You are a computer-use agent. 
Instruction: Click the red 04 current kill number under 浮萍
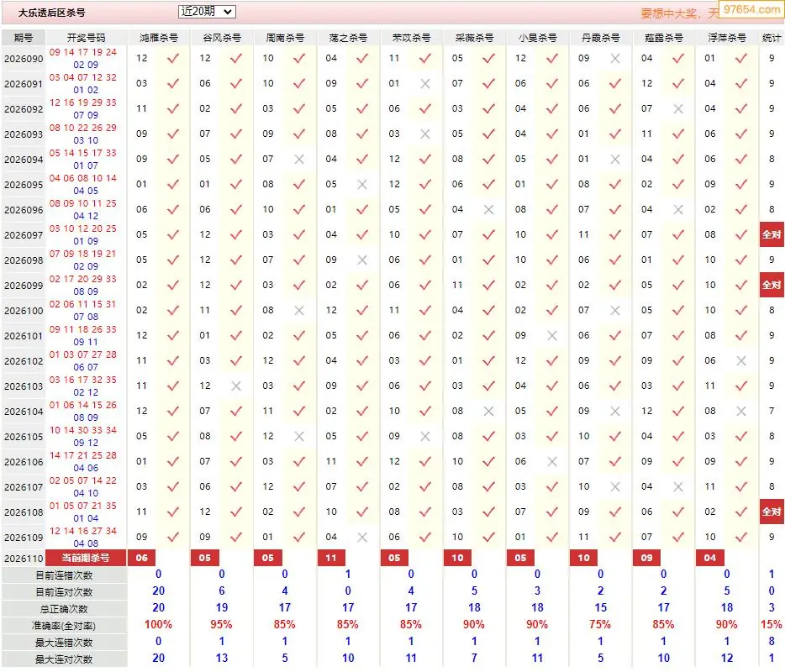click(710, 558)
